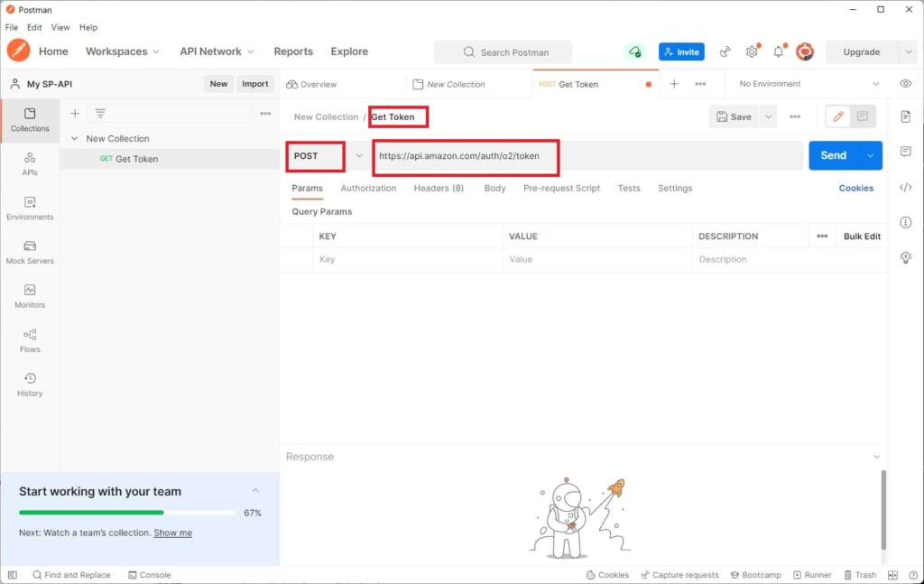Click the Postman logo icon
Image resolution: width=924 pixels, height=584 pixels.
pos(18,51)
